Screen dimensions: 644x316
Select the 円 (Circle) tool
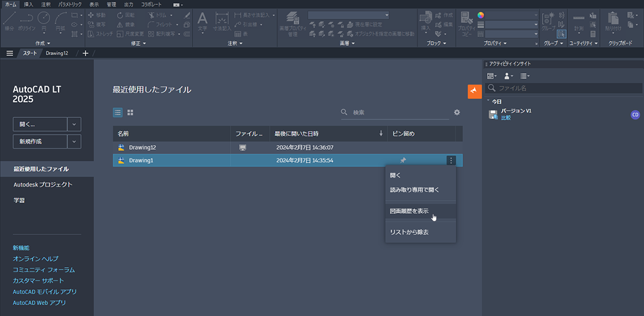pyautogui.click(x=43, y=21)
